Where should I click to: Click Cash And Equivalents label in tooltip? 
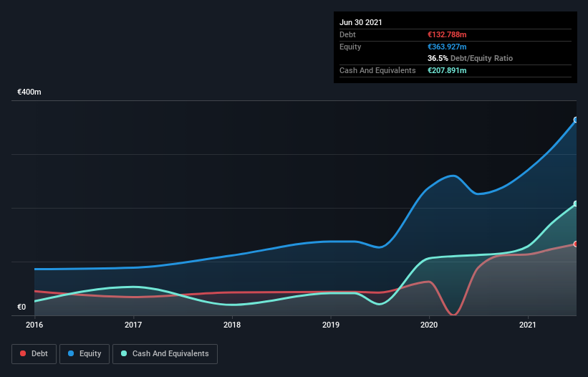[x=377, y=70]
